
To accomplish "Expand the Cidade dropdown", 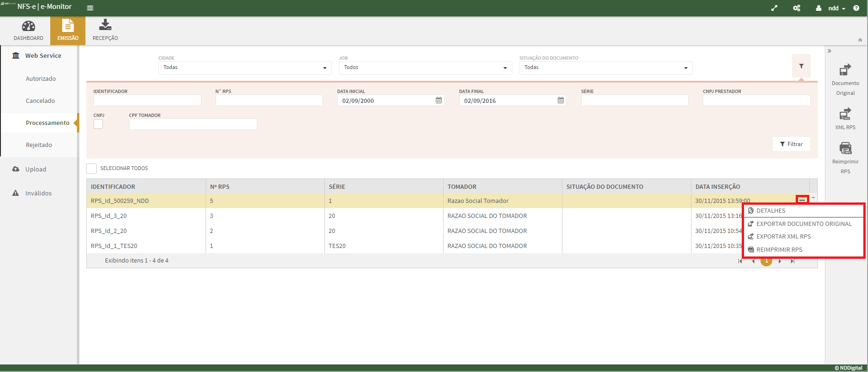I will tap(245, 68).
